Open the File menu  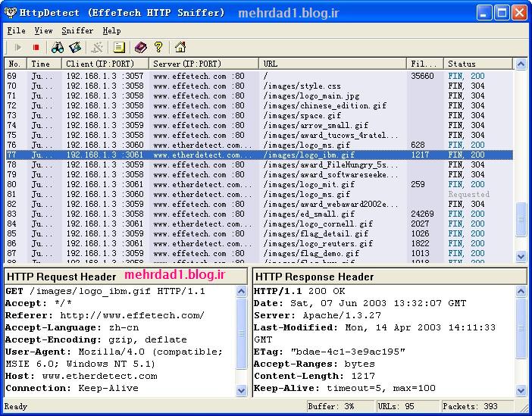16,31
